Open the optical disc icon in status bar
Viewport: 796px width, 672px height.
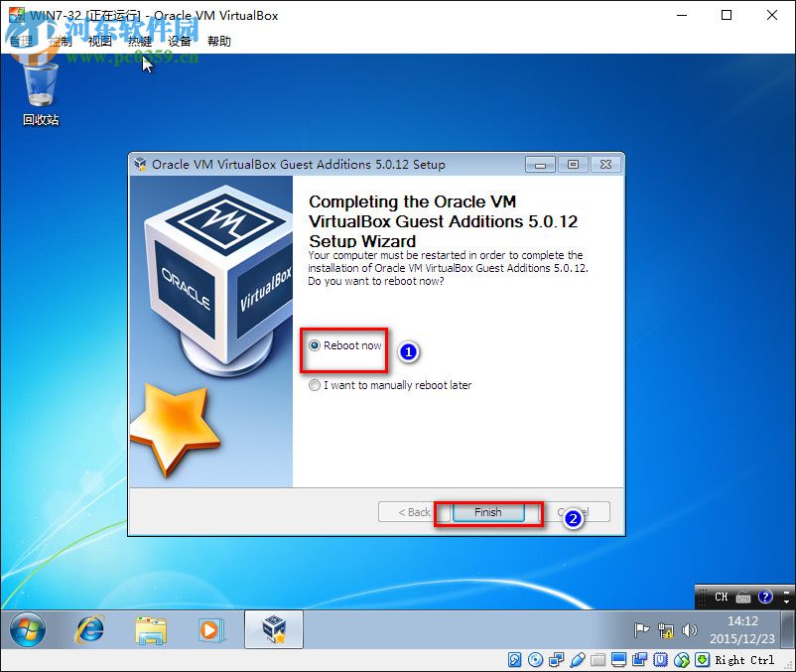click(x=537, y=660)
